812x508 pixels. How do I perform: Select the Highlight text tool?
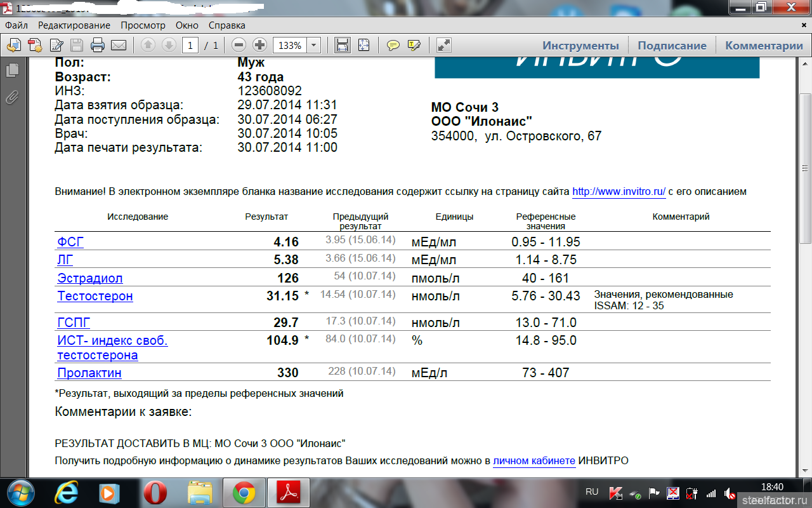point(414,45)
